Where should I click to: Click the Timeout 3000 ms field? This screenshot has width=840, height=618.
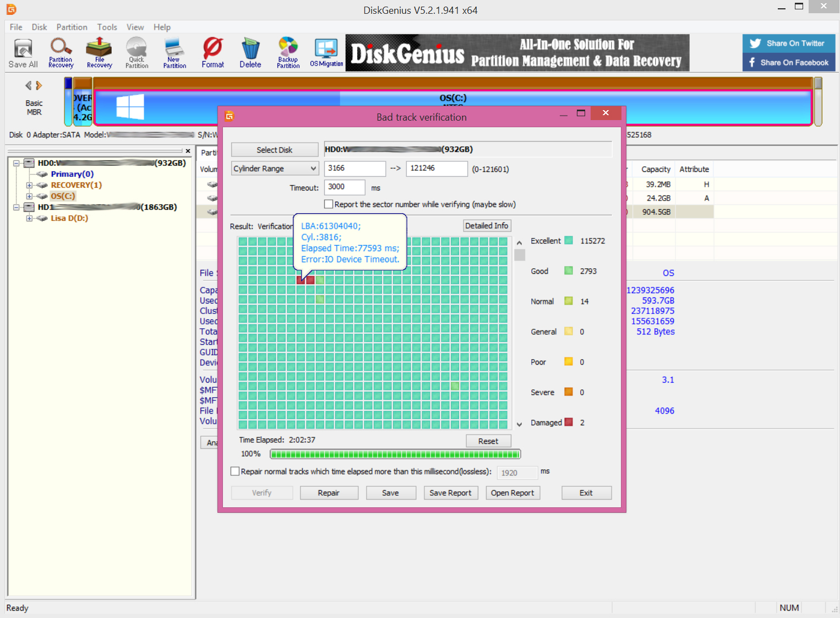click(345, 187)
